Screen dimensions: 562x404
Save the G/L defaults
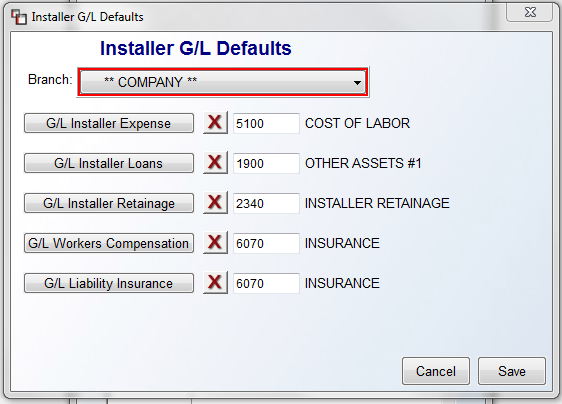point(512,371)
